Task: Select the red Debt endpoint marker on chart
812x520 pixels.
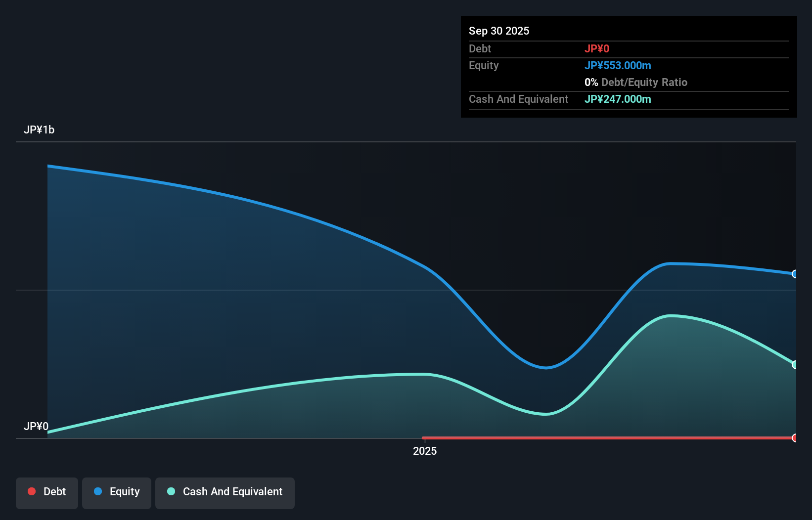Action: [x=795, y=437]
